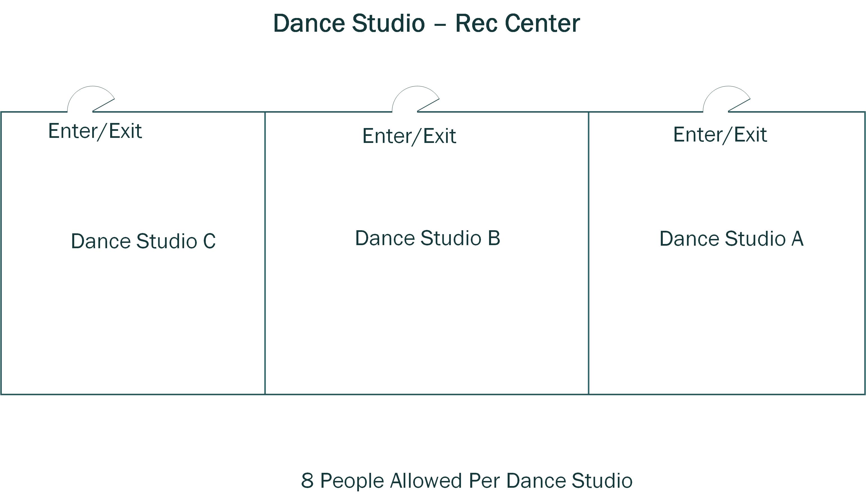This screenshot has width=866, height=504.
Task: Click the Dance Studio A room label
Action: pyautogui.click(x=731, y=239)
